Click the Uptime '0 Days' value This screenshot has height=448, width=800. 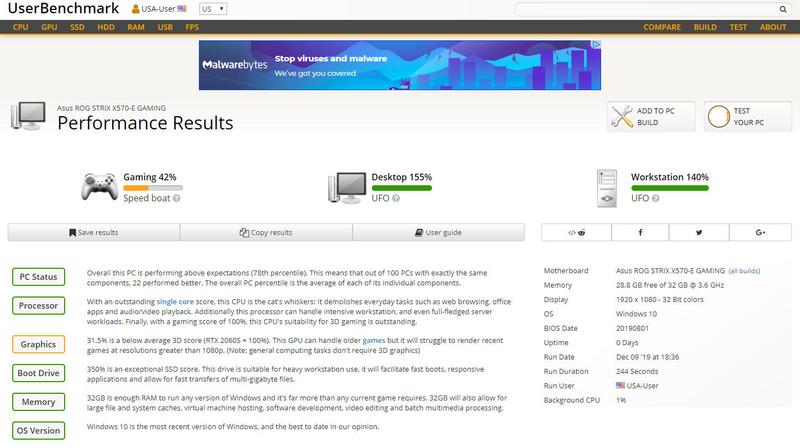[x=627, y=343]
